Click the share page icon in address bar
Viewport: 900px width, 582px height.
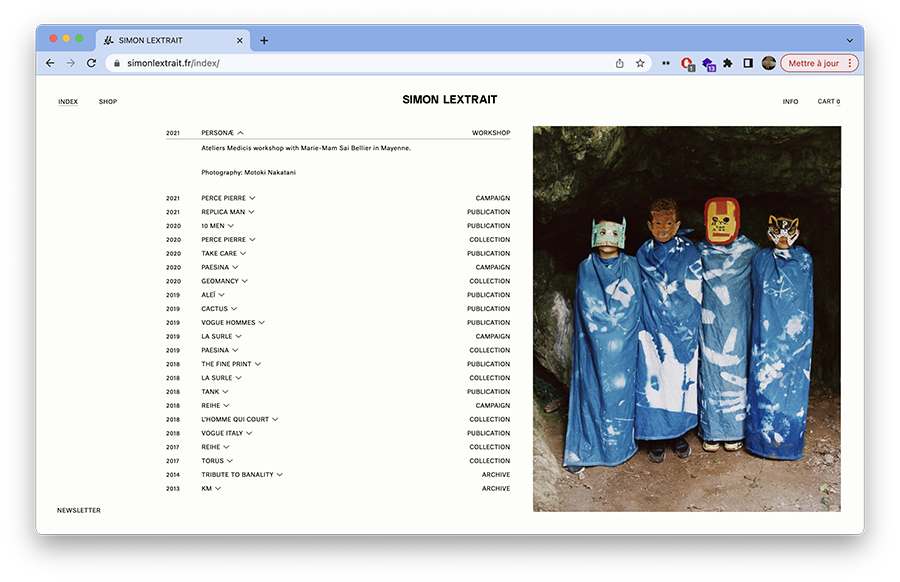[619, 63]
